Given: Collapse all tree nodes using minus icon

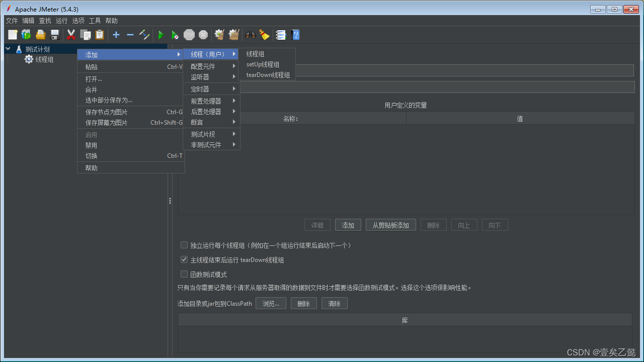Looking at the screenshot, I should tap(130, 35).
